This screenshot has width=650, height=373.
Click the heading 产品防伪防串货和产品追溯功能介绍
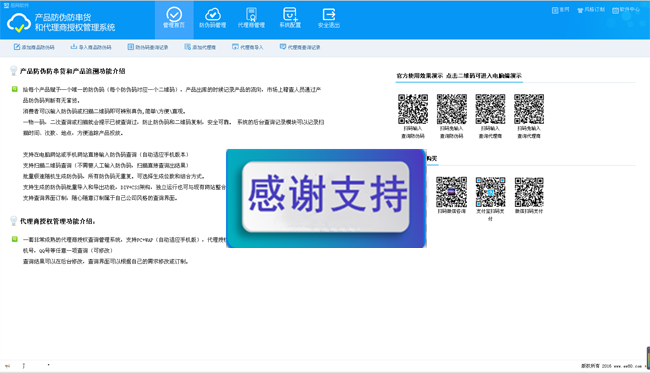pos(73,71)
